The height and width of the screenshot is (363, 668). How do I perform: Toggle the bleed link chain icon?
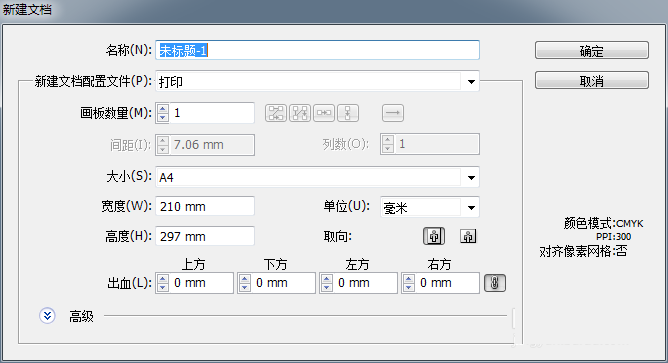pos(495,283)
